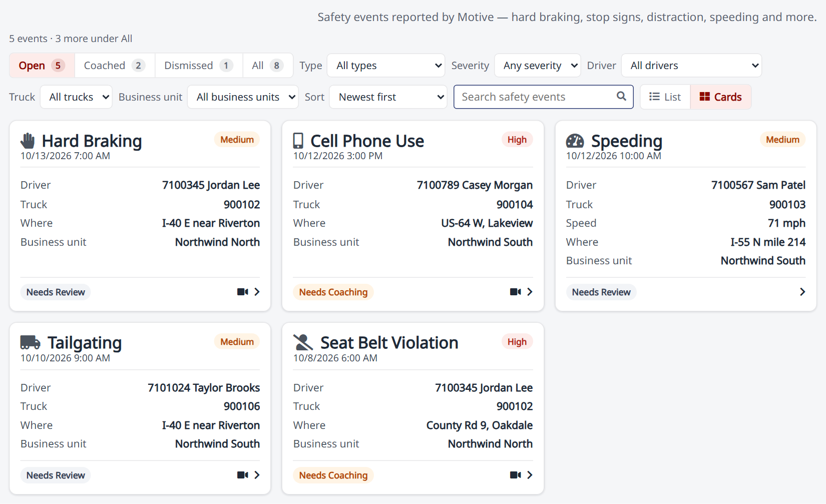Open Tailgating details via chevron arrow
826x504 pixels.
pyautogui.click(x=257, y=475)
